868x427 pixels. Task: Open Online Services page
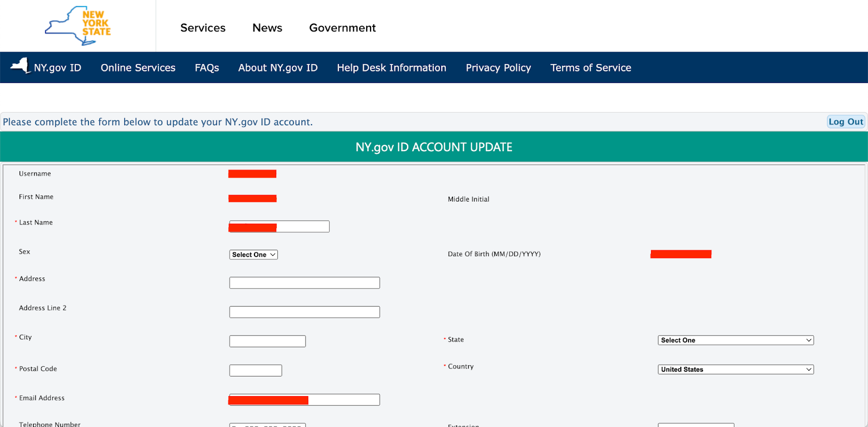138,68
